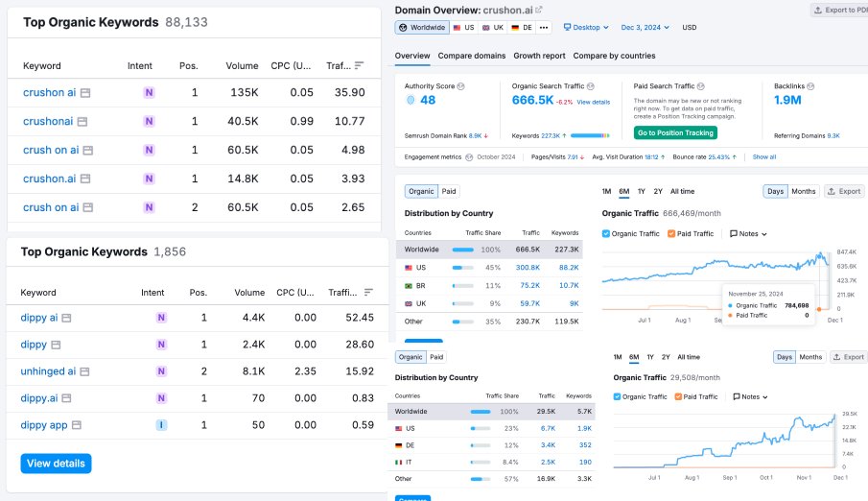This screenshot has height=501, width=868.
Task: Click more countries ellipsis button
Action: pyautogui.click(x=545, y=28)
